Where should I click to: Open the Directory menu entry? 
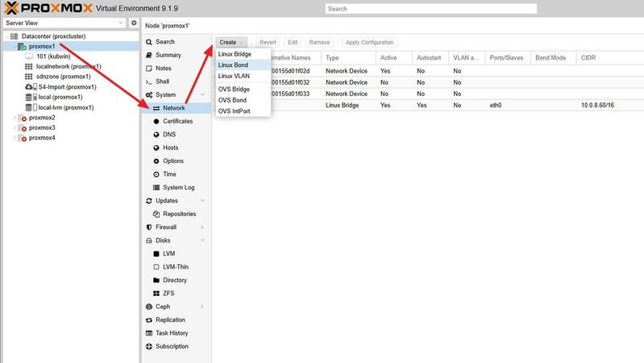[177, 280]
